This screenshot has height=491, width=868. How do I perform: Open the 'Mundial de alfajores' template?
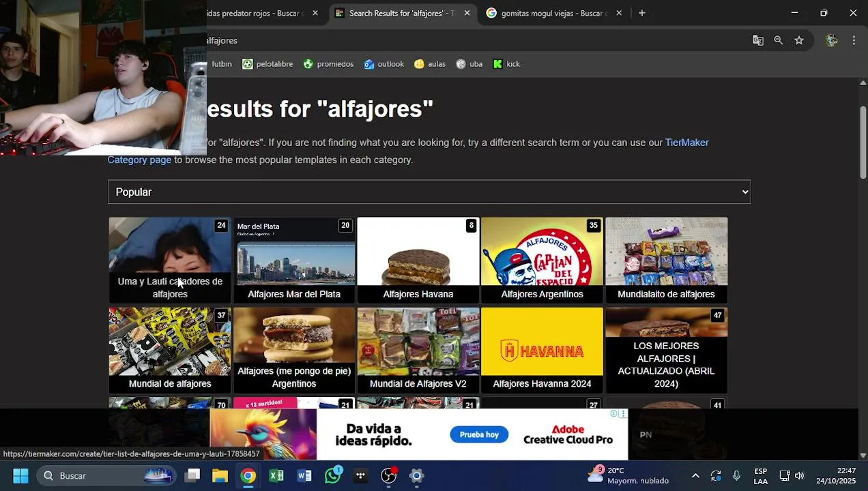(170, 350)
